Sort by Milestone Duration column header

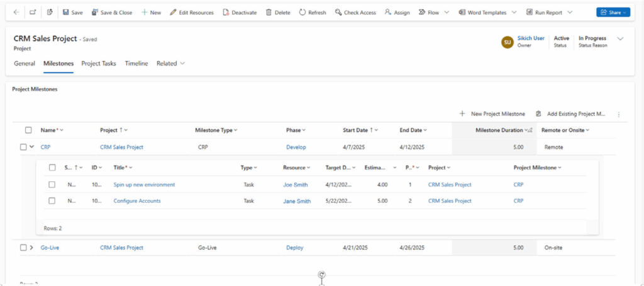click(x=499, y=130)
